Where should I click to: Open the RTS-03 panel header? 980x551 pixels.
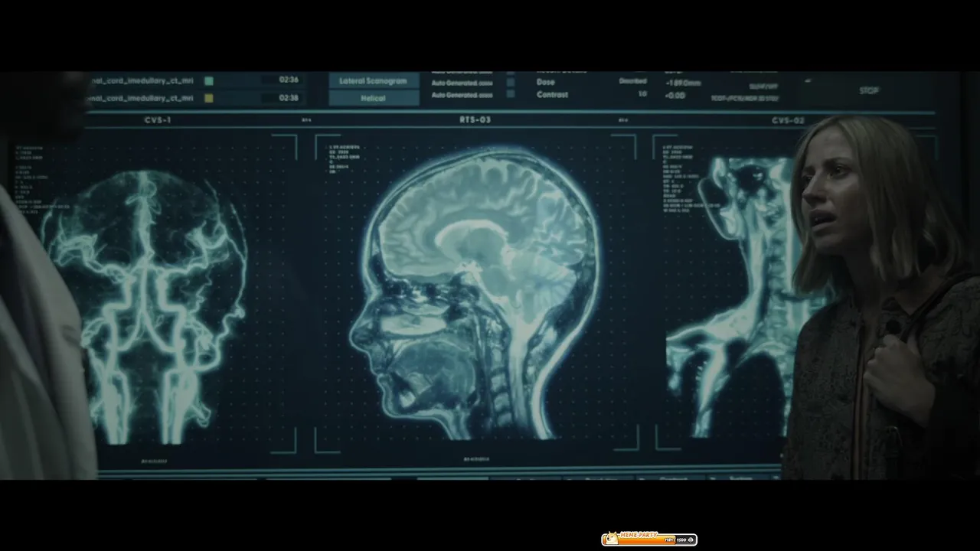click(x=475, y=120)
